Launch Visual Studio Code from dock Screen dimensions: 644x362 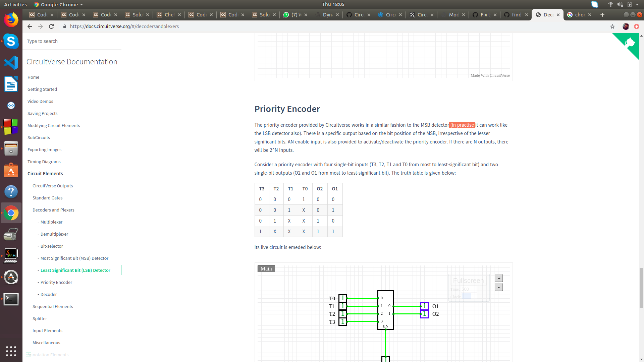[11, 63]
